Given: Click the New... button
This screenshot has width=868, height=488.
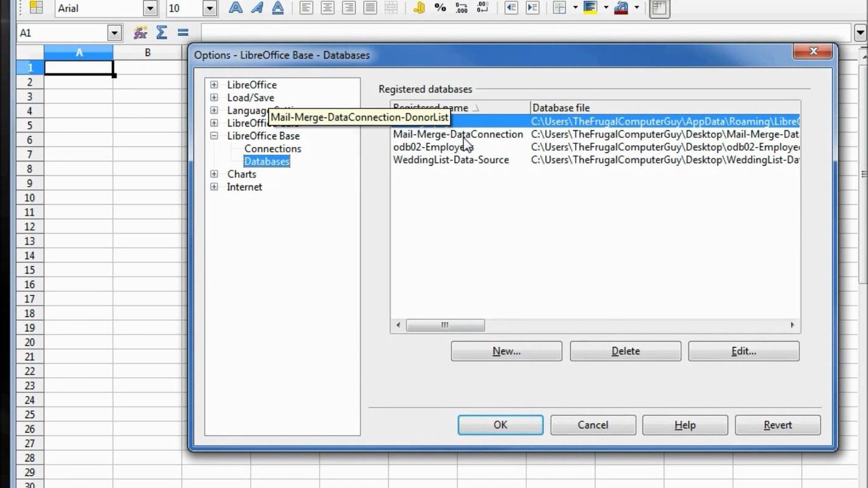Looking at the screenshot, I should [x=507, y=351].
